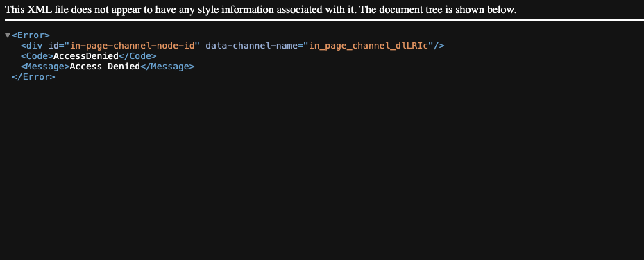The image size is (644, 260).
Task: Click the closing Code tag
Action: point(137,55)
